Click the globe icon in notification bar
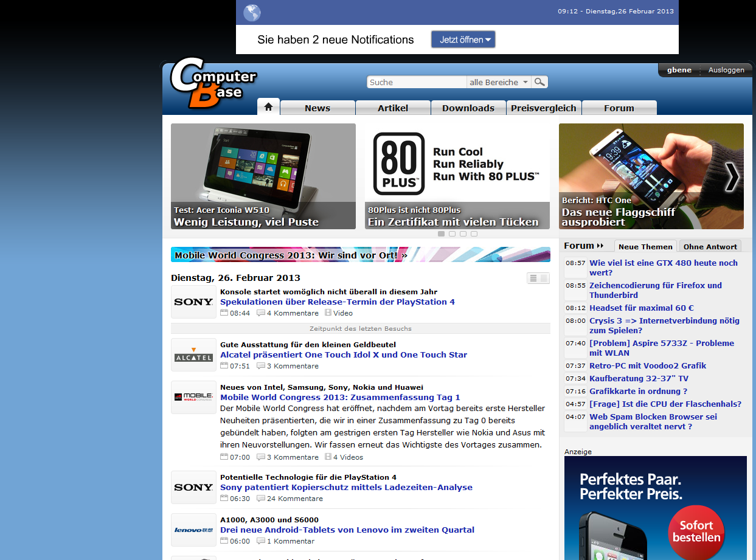Viewport: 756px width, 560px height. (x=252, y=13)
